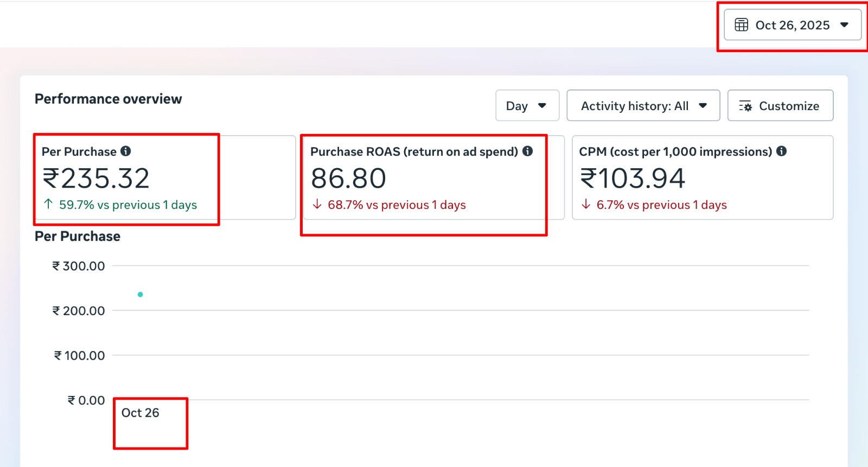Click the green up arrow under ₹235.32
The width and height of the screenshot is (868, 467).
coord(48,204)
